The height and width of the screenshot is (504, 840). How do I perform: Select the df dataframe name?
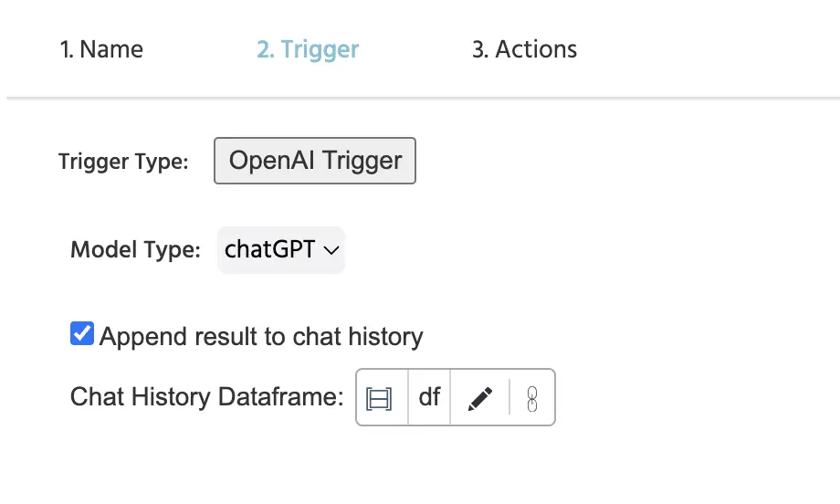pos(429,397)
